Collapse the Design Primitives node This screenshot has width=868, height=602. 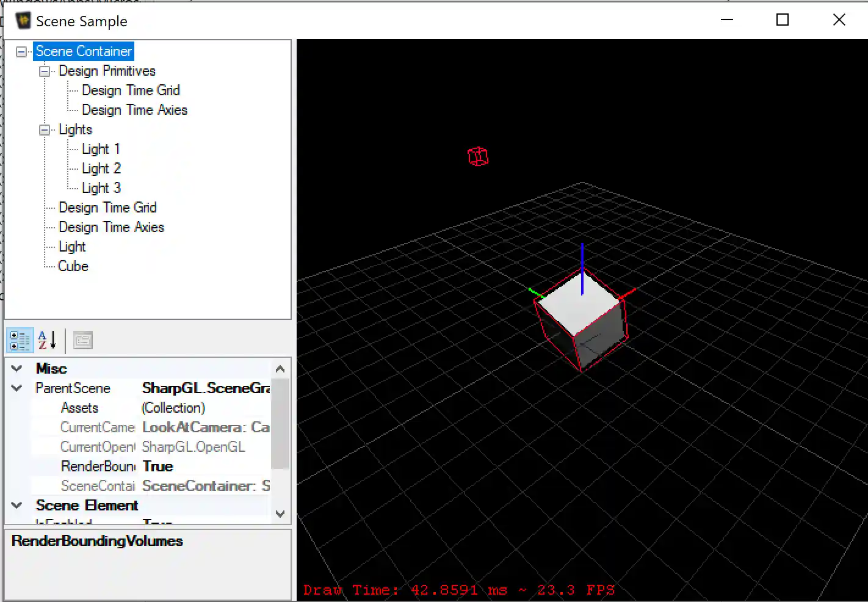(x=45, y=71)
